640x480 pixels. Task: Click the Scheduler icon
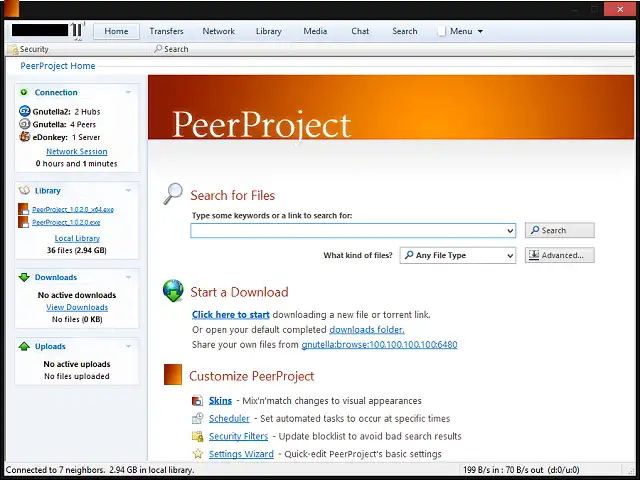(x=198, y=418)
